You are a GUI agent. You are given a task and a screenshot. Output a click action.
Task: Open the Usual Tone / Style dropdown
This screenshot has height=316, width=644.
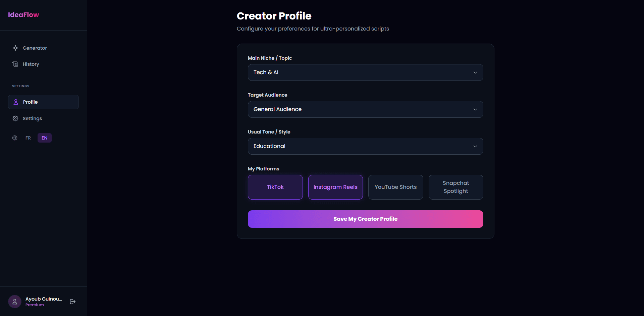[365, 146]
